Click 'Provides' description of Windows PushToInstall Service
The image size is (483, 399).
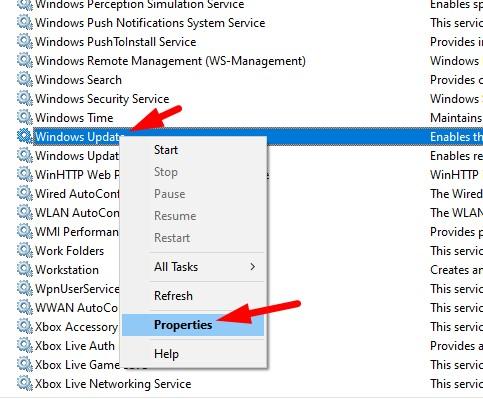click(456, 42)
